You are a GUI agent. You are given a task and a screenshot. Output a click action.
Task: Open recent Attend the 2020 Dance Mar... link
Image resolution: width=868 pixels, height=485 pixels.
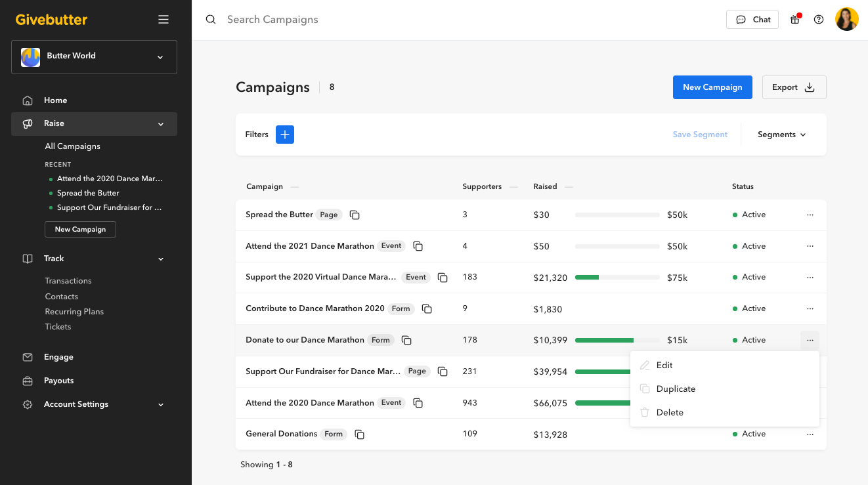[x=110, y=179]
